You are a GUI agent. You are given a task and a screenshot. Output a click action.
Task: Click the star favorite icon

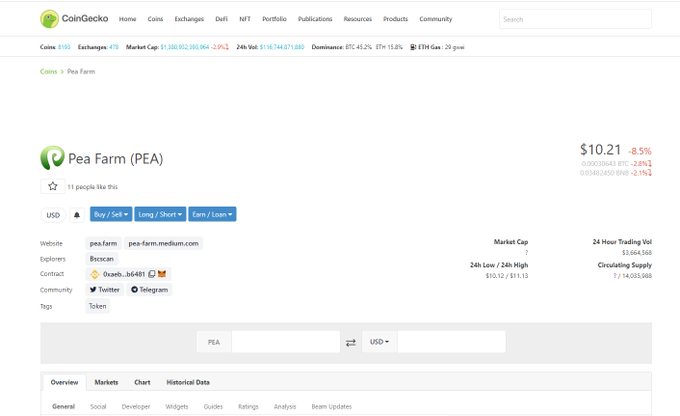point(53,187)
